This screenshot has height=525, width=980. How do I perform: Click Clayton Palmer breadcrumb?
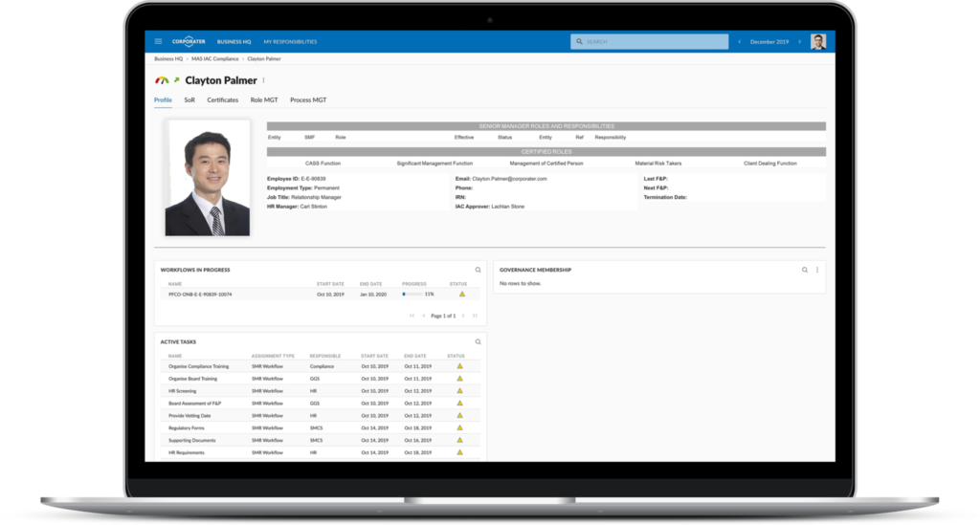264,58
